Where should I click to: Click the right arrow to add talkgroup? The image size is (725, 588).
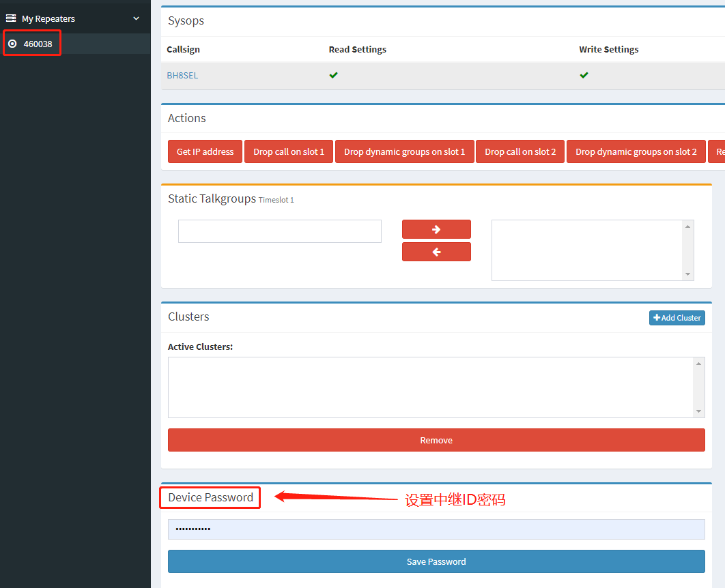[436, 229]
